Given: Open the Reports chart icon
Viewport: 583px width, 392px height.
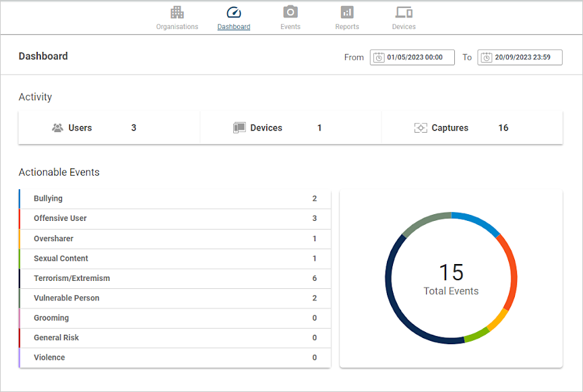Looking at the screenshot, I should coord(347,12).
